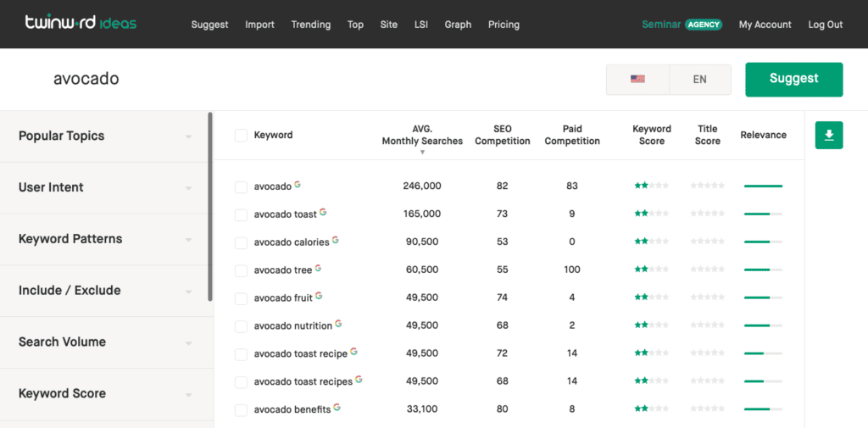
Task: Click the green download icon button
Action: coord(829,135)
